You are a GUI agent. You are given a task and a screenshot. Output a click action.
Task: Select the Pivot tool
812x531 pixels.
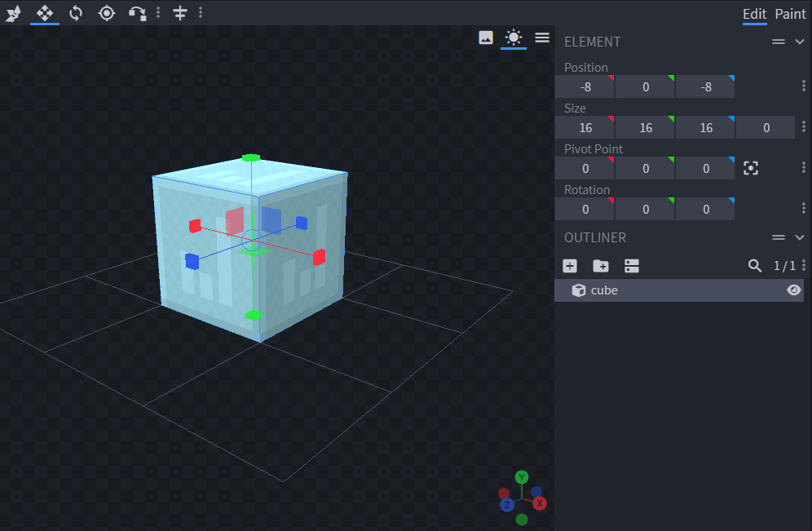coord(107,12)
